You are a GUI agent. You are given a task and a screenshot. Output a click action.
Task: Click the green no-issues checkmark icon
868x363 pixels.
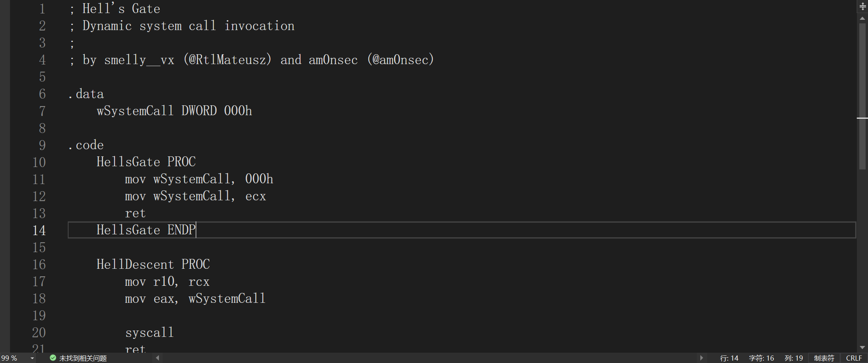[53, 358]
